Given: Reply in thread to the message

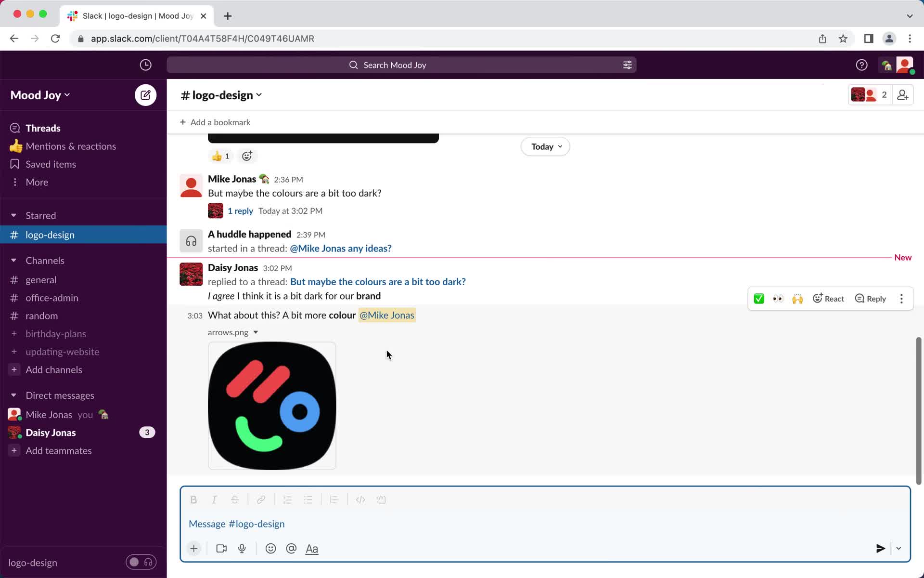Looking at the screenshot, I should (870, 299).
